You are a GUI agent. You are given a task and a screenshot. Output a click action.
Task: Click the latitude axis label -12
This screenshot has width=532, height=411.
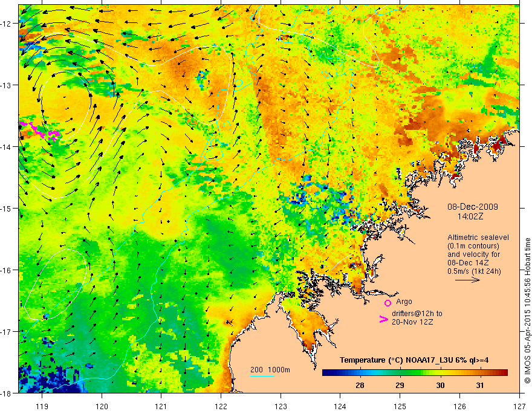tap(6, 24)
